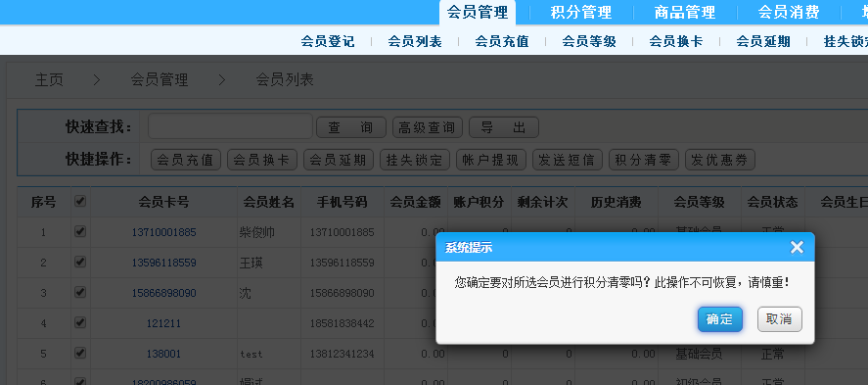This screenshot has height=385, width=868.
Task: Cancel with the 取消 button
Action: [779, 319]
